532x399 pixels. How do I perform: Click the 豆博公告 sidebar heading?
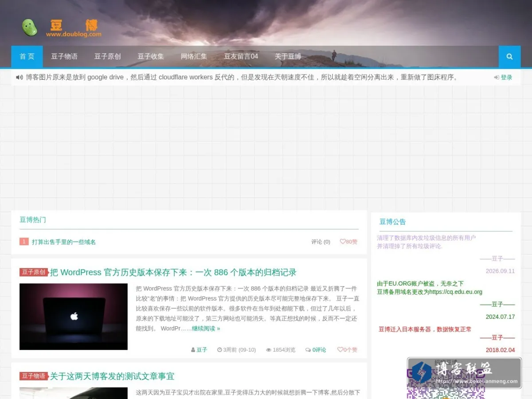click(x=393, y=222)
